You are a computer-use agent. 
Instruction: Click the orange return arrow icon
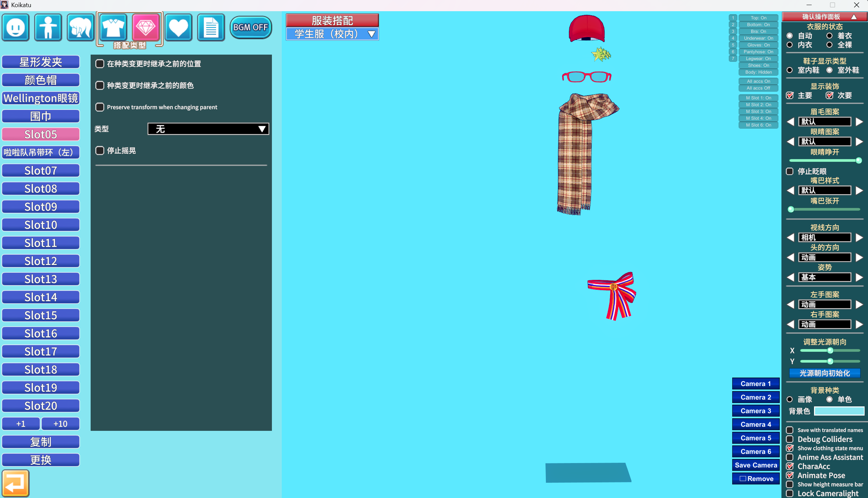coord(15,483)
